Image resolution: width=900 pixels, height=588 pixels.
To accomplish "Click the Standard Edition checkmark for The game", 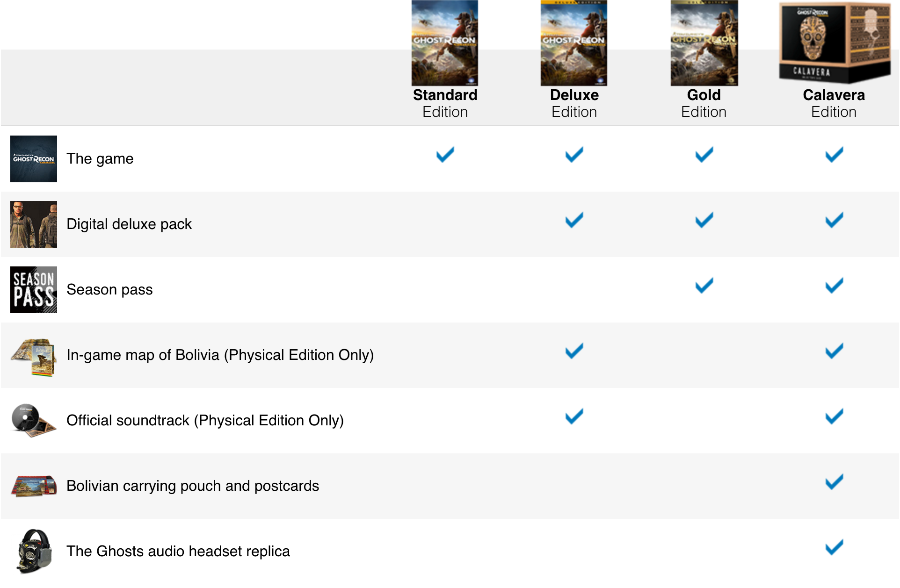I will 445,155.
